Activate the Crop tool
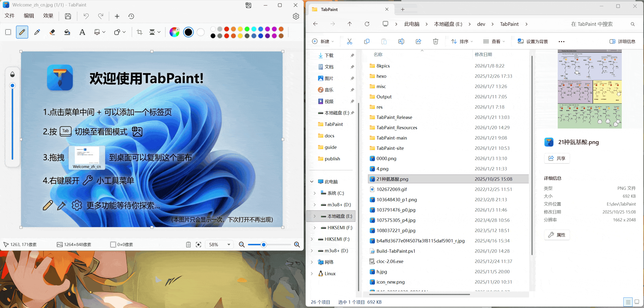 [140, 32]
